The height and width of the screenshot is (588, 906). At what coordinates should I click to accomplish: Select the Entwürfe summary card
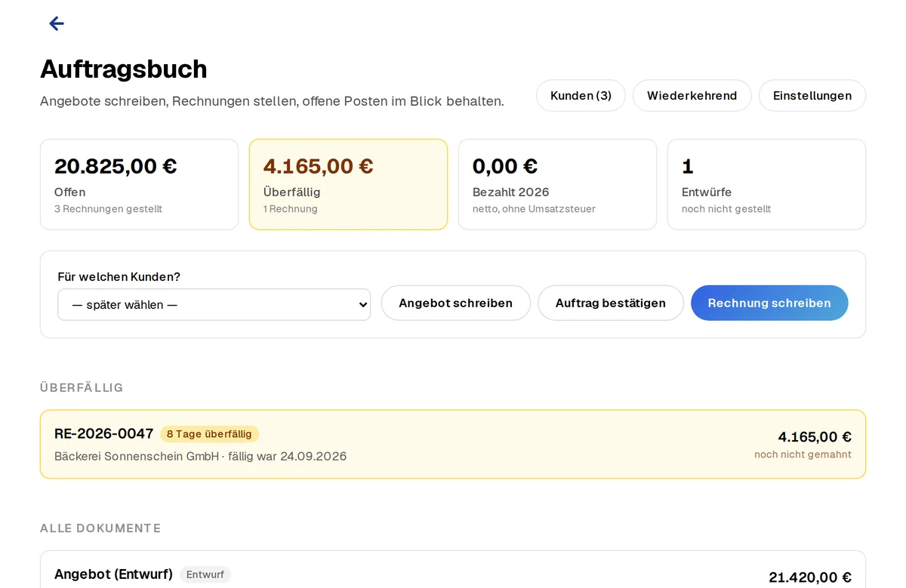point(766,184)
